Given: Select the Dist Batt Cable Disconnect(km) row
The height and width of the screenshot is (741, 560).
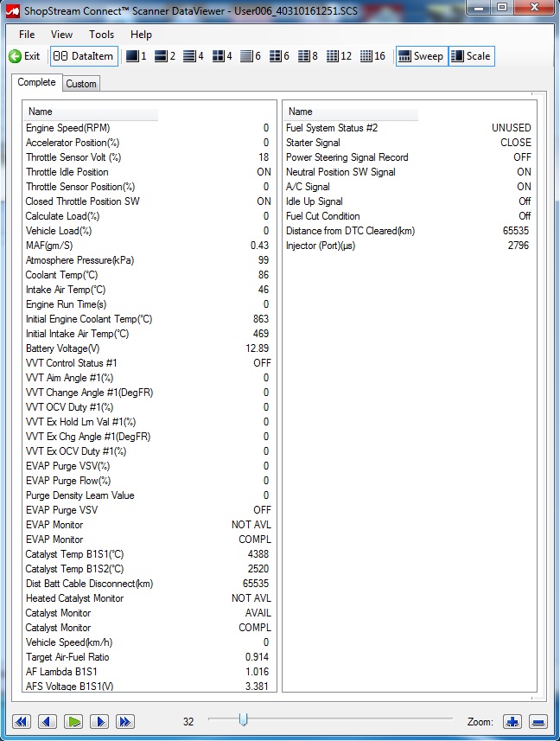Looking at the screenshot, I should pyautogui.click(x=149, y=583).
